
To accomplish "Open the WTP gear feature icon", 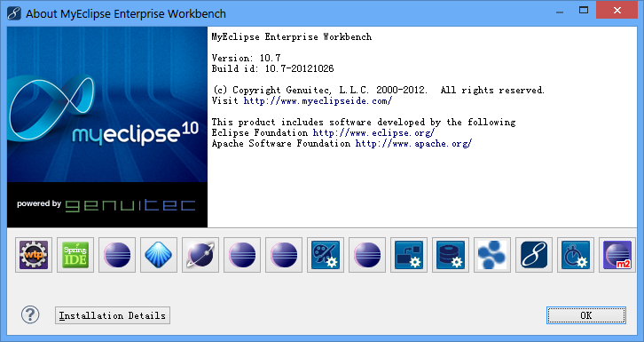I will coord(34,255).
